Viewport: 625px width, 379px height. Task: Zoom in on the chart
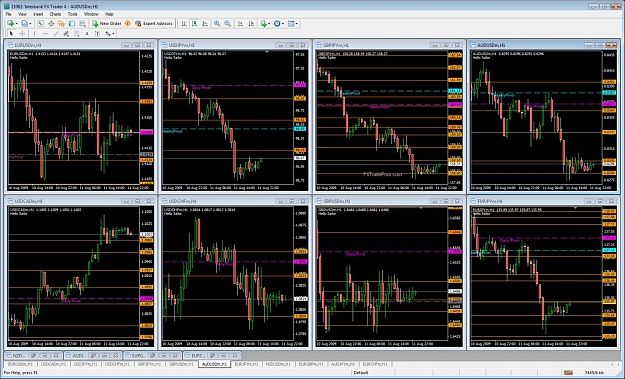point(217,24)
